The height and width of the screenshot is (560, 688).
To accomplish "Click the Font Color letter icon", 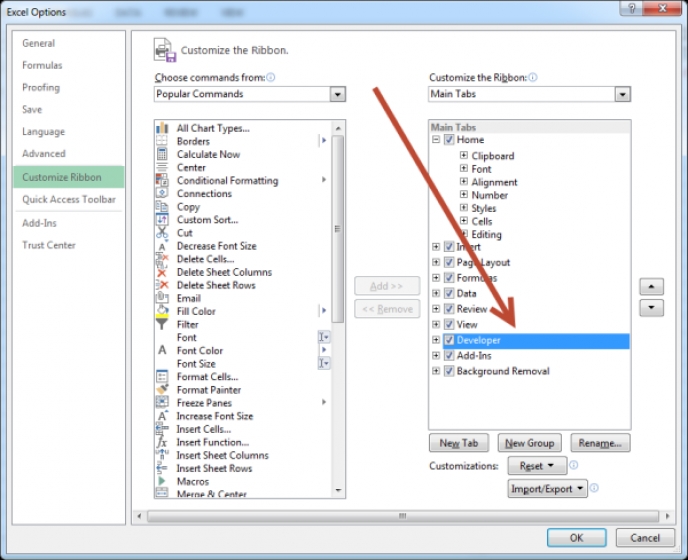I will (162, 350).
